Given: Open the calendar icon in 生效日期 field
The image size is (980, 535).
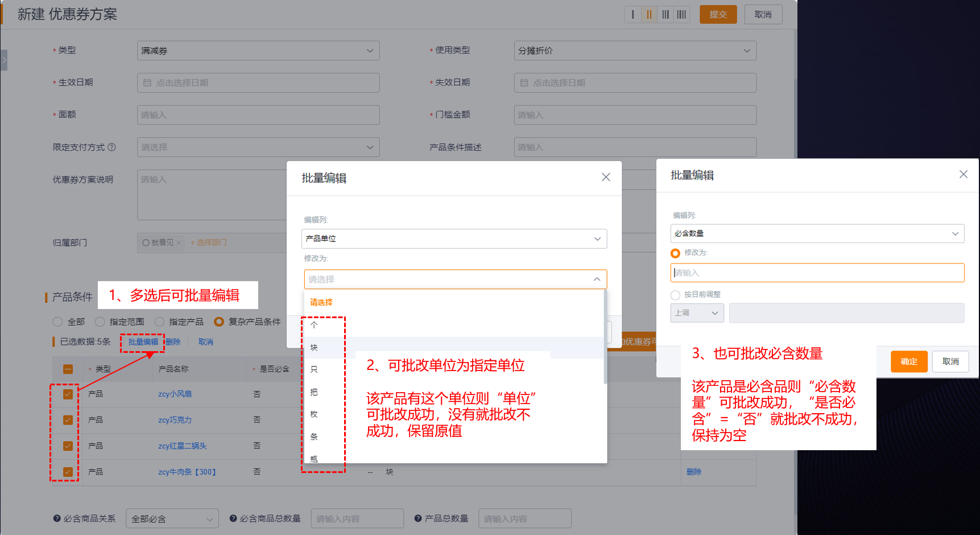Looking at the screenshot, I should (147, 83).
